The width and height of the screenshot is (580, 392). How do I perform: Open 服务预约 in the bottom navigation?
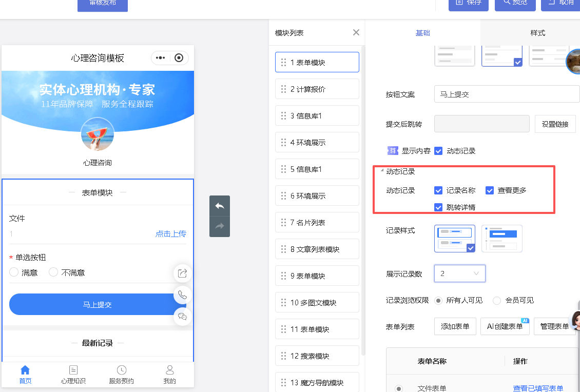(x=121, y=375)
